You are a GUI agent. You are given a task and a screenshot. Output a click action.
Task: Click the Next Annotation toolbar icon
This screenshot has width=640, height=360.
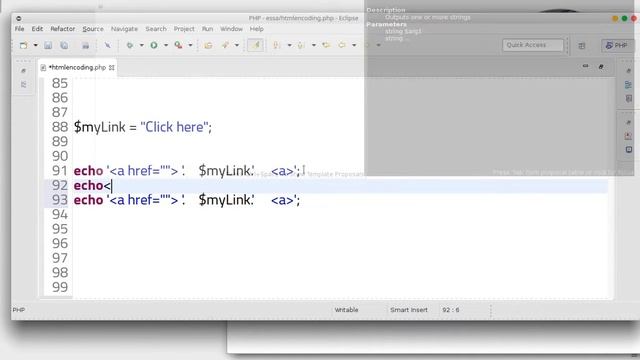(277, 45)
